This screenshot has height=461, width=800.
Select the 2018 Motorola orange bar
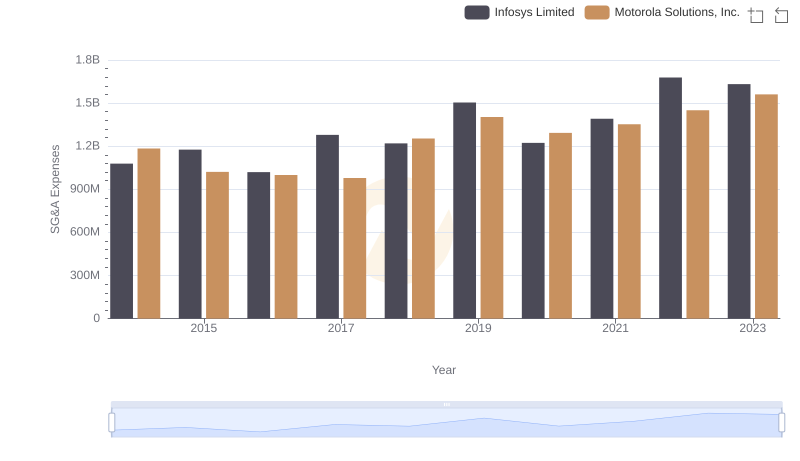423,228
